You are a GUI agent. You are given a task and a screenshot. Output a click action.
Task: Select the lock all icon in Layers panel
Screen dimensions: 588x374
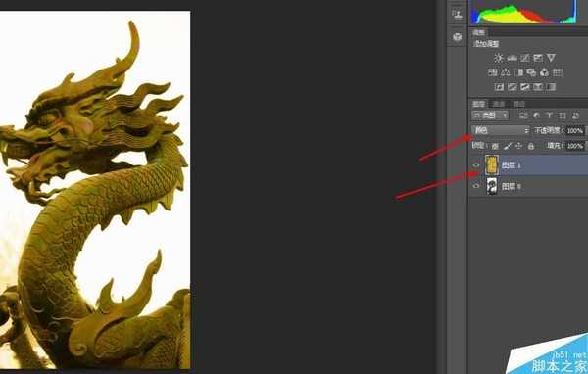[x=531, y=146]
